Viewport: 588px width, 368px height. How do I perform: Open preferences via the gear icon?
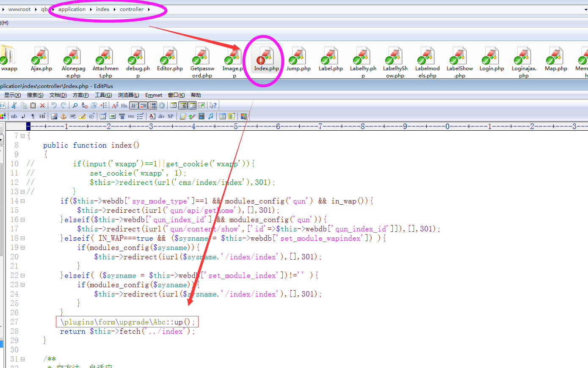[x=162, y=105]
